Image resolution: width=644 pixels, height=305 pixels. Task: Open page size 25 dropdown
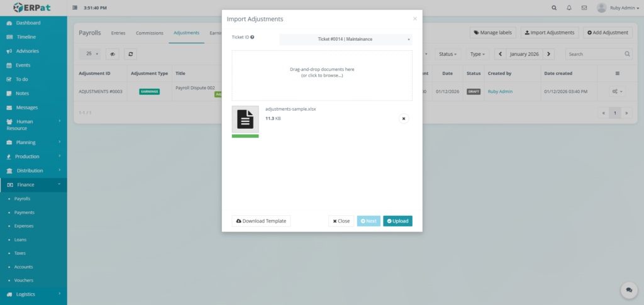[89, 54]
